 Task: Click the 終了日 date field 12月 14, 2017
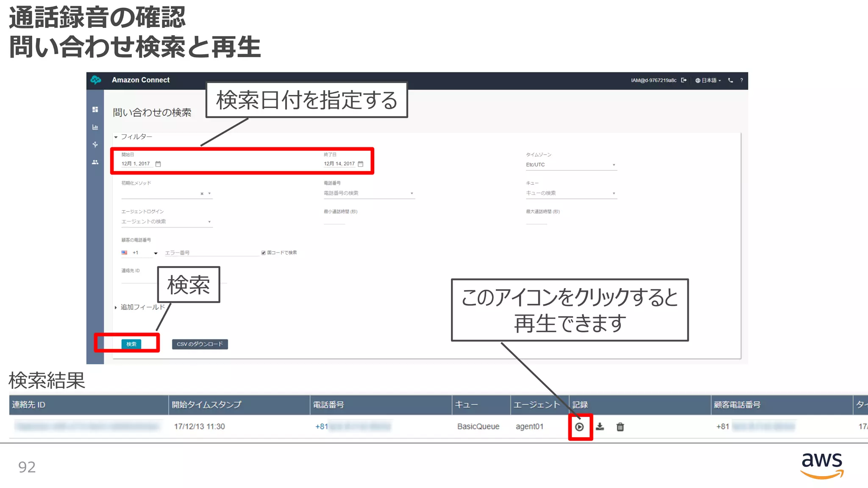(339, 164)
